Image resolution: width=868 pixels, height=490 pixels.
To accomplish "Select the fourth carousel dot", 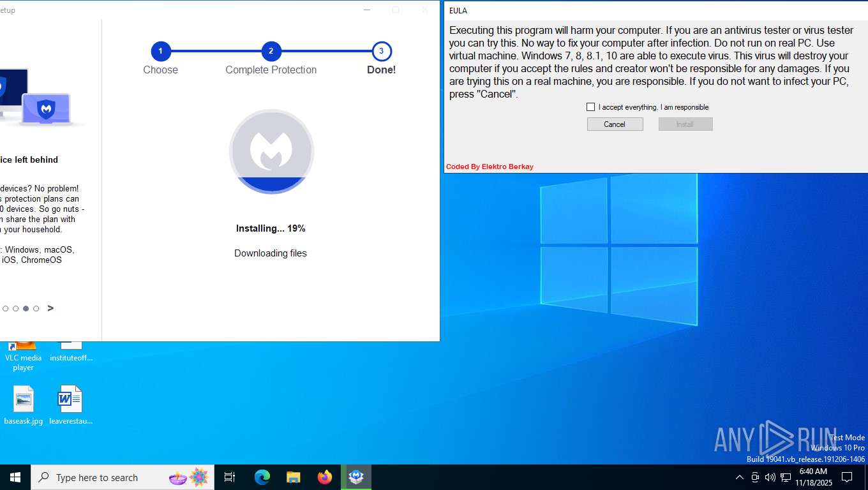I will (36, 309).
